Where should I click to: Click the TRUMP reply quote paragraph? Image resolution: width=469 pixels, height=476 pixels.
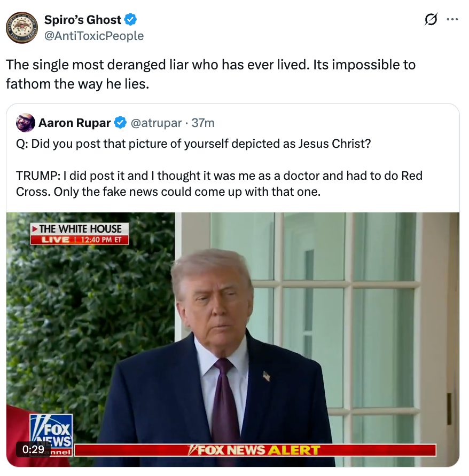(x=219, y=184)
